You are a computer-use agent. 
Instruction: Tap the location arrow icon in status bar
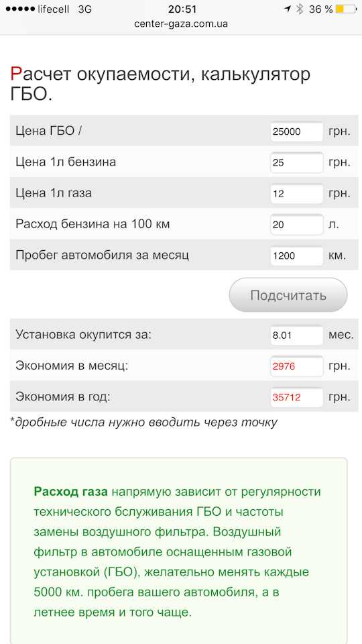[x=288, y=9]
